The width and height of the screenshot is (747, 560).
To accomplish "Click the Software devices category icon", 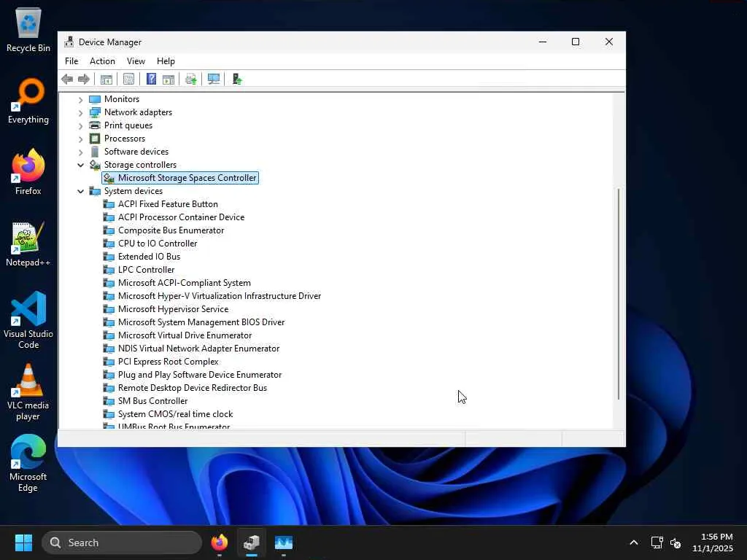I will click(x=95, y=152).
